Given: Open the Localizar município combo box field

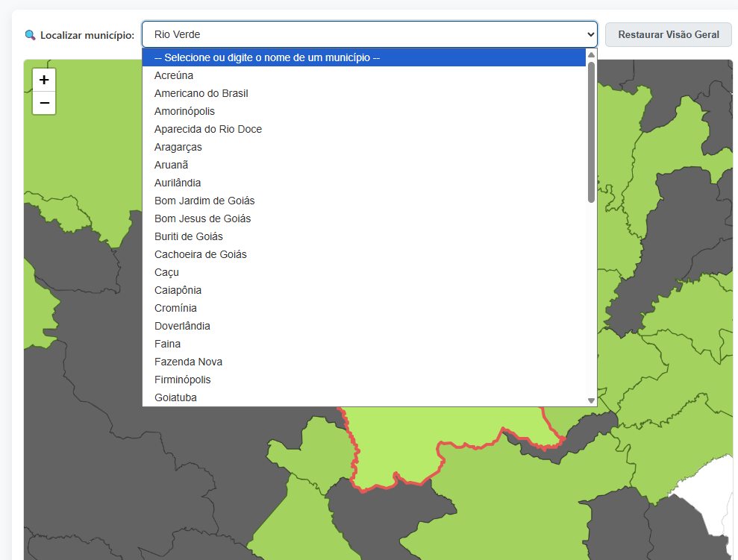Looking at the screenshot, I should coord(369,34).
